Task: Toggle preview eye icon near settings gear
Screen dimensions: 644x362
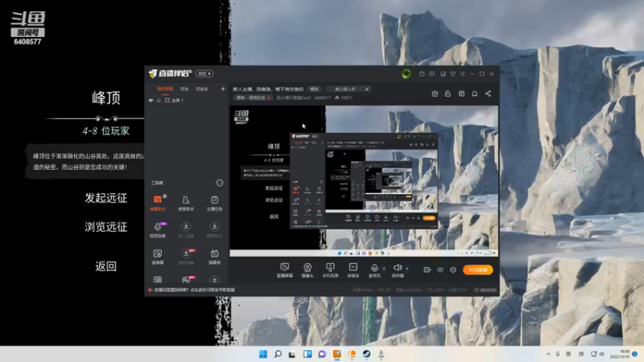Action: (x=440, y=269)
